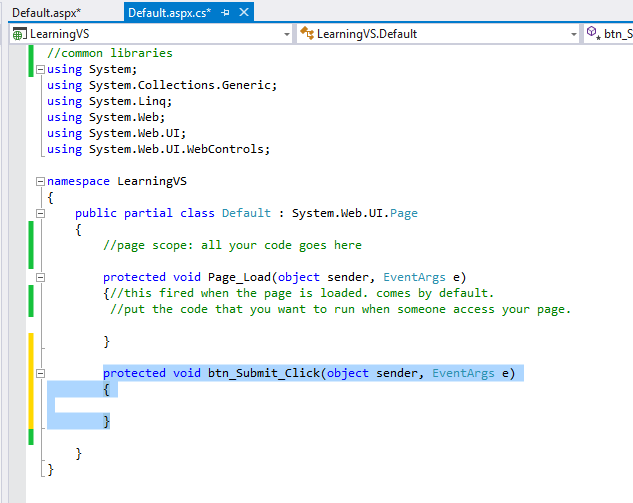633x503 pixels.
Task: Open the LearningVS project dropdown
Action: 286,34
